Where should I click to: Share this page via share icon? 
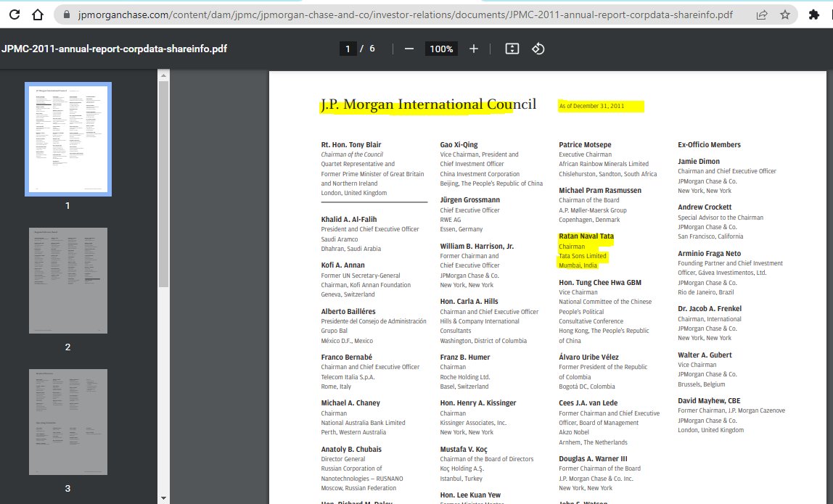(762, 15)
